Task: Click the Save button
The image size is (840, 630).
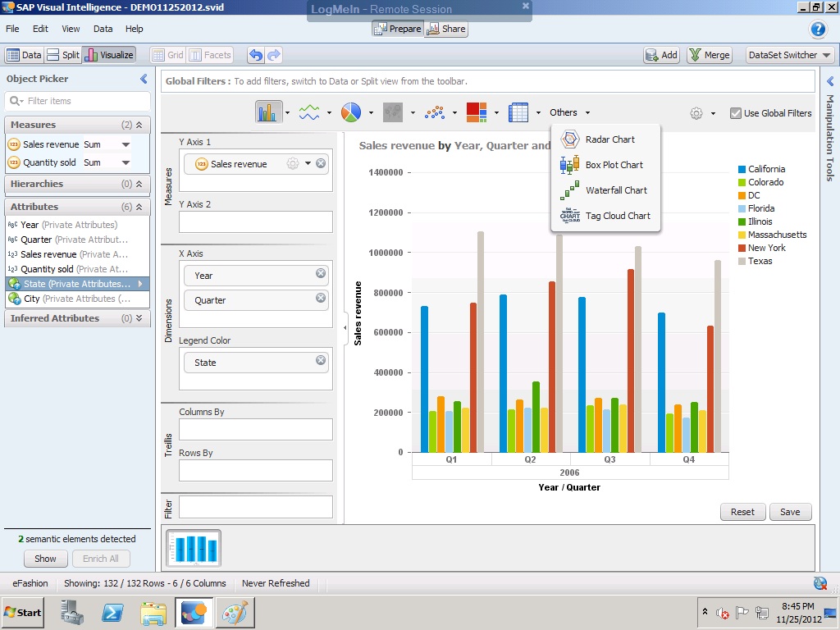Action: pyautogui.click(x=790, y=512)
